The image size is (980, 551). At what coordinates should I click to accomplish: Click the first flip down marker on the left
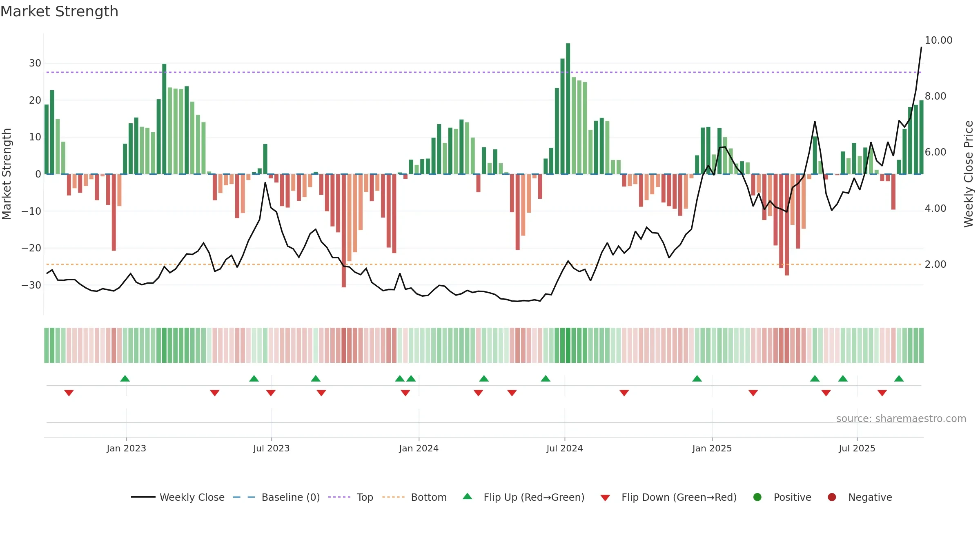[x=69, y=393]
